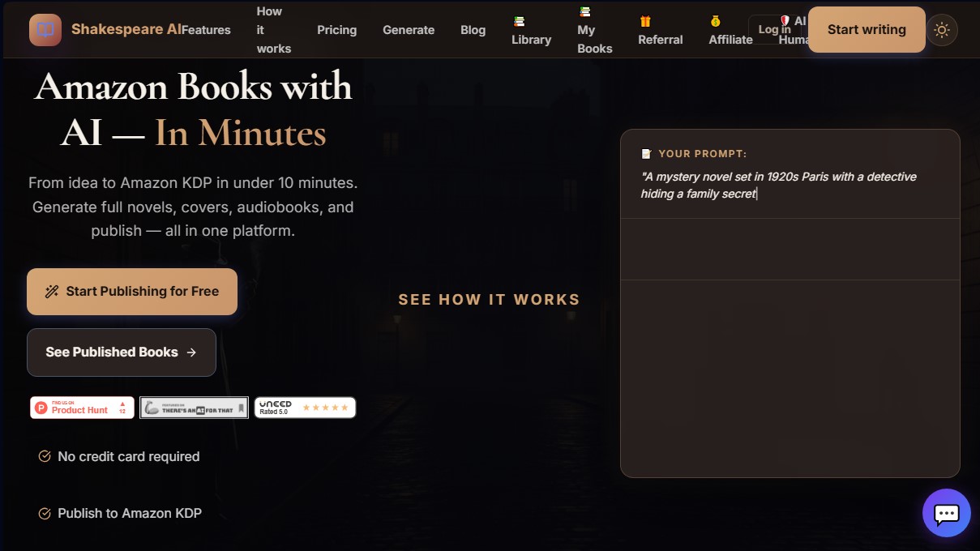Click the notepad icon beside YOUR PROMPT
The width and height of the screenshot is (980, 551).
tap(646, 154)
